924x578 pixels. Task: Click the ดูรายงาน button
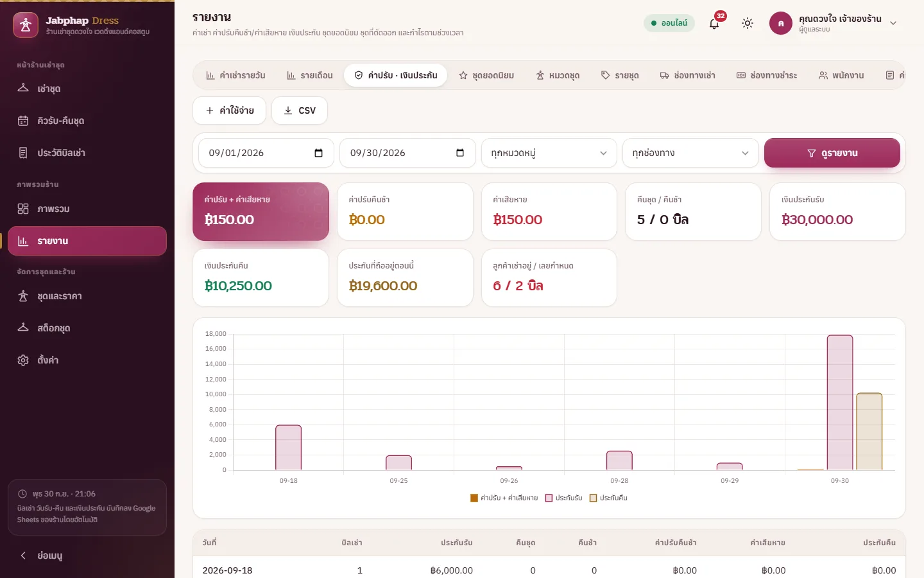click(x=832, y=153)
